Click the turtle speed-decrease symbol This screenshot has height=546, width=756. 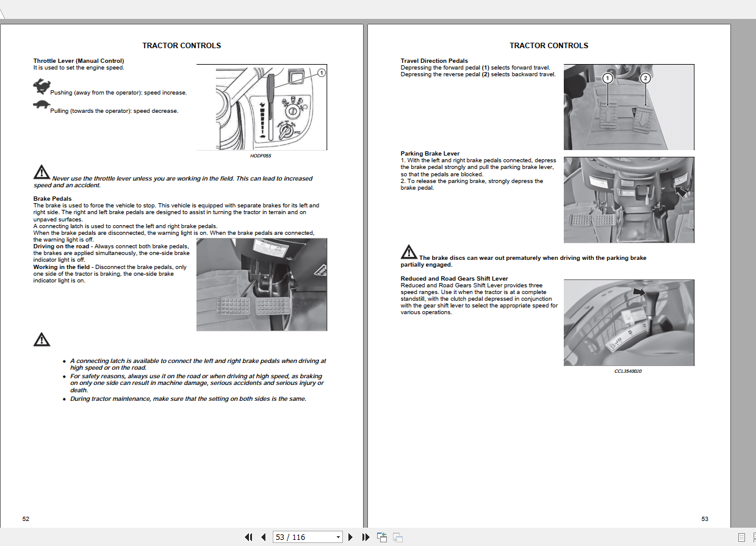tap(40, 104)
